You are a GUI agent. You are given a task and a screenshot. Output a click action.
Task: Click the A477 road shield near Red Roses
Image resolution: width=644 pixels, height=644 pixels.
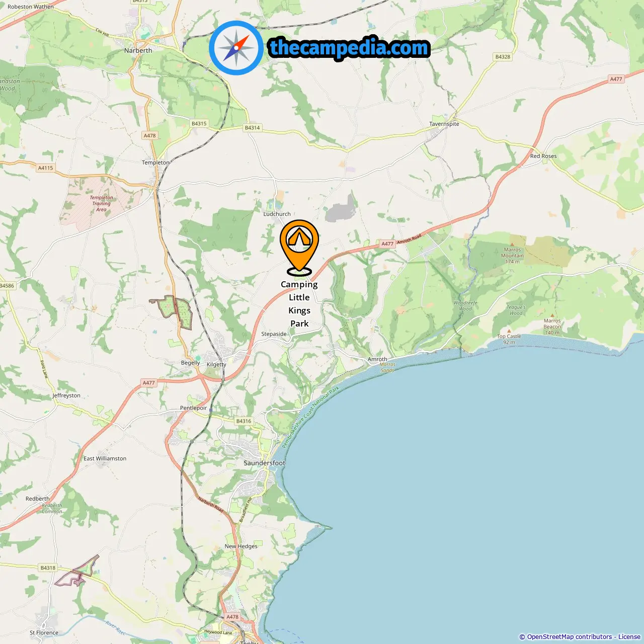[x=616, y=79]
